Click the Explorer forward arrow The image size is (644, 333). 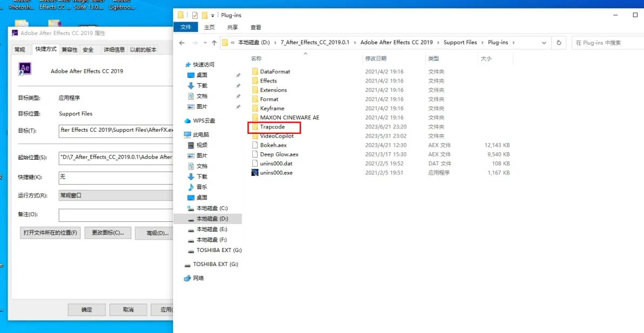(195, 43)
